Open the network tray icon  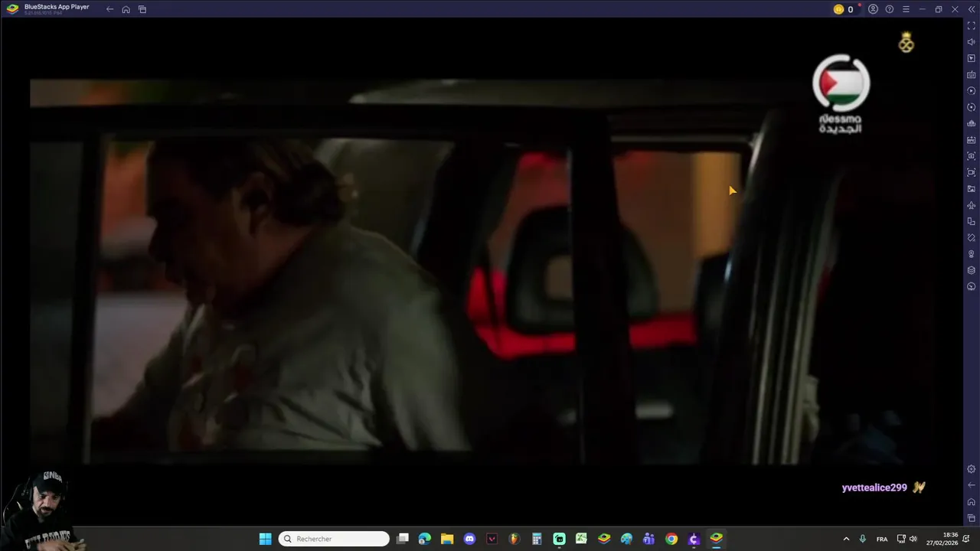coord(901,539)
